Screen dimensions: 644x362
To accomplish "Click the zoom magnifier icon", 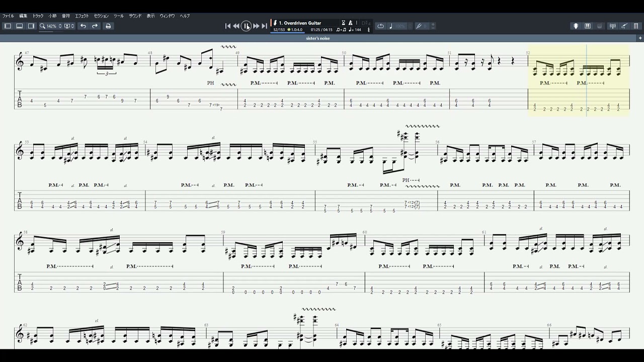I will point(42,26).
